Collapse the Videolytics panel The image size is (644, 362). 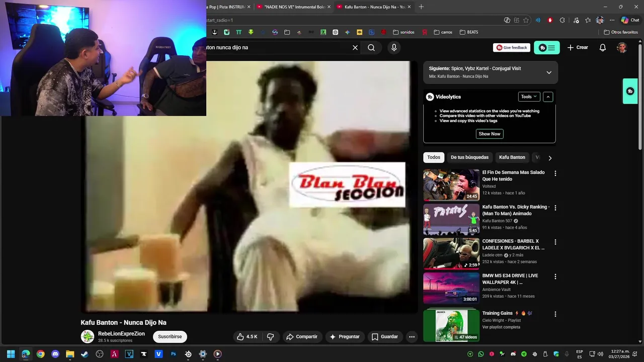tap(548, 97)
